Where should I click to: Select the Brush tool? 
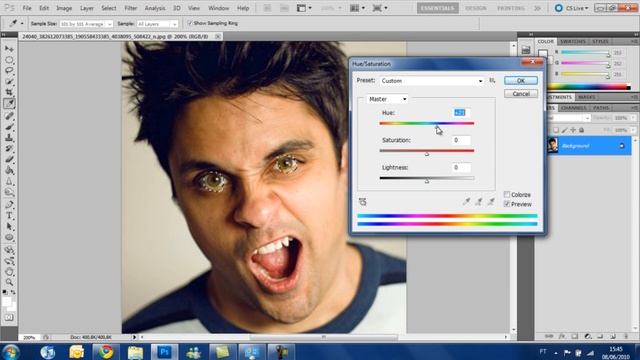(9, 127)
